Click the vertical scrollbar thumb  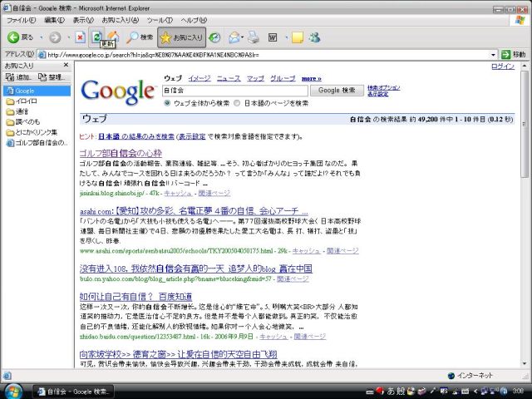click(x=525, y=124)
